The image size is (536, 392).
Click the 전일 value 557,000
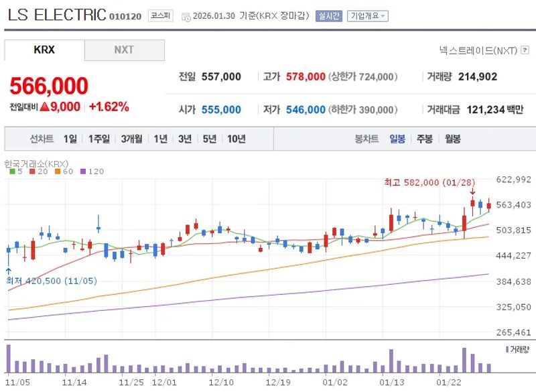coord(221,76)
